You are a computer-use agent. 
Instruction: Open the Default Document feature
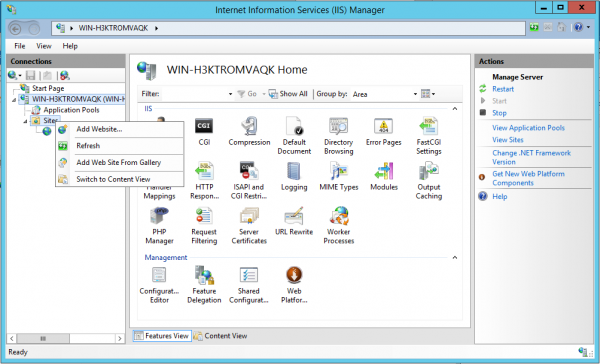(294, 135)
